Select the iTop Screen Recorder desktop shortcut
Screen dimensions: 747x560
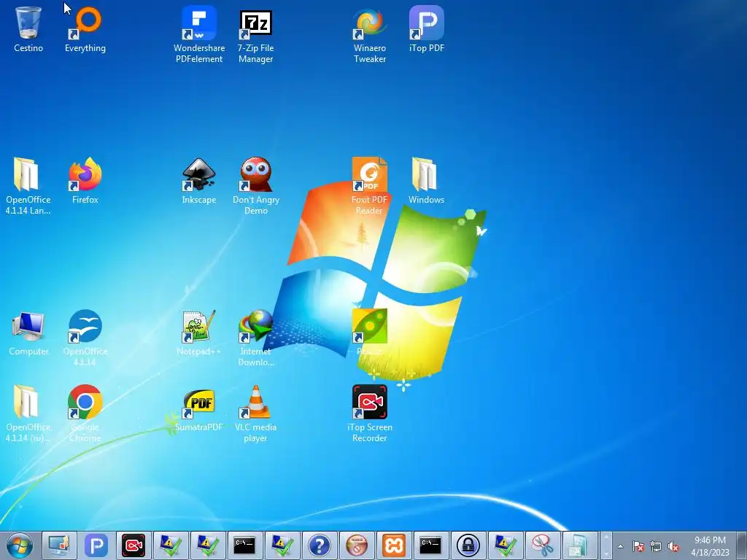370,413
